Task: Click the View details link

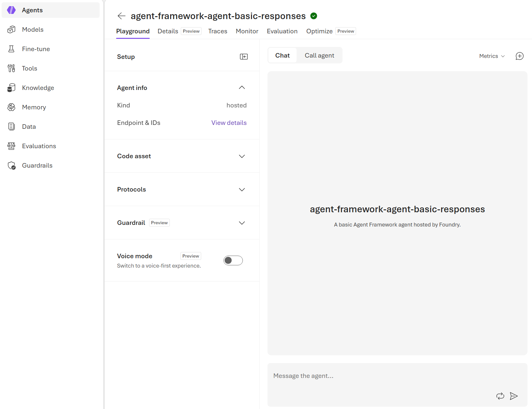Action: click(229, 123)
